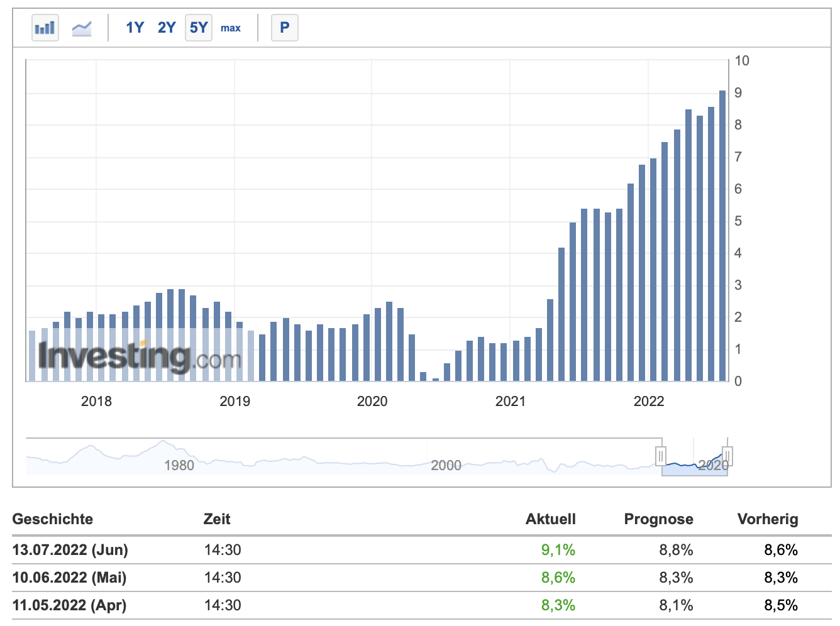840x626 pixels.
Task: Switch to bar chart view
Action: click(45, 28)
